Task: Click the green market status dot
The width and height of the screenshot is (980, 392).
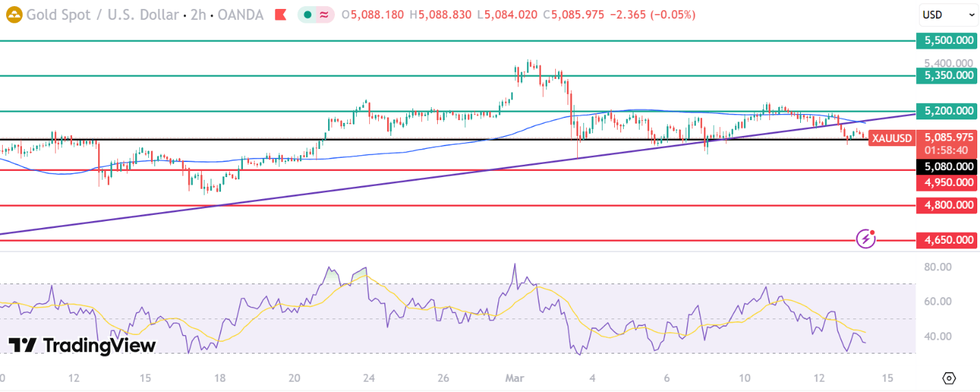Action: click(307, 14)
